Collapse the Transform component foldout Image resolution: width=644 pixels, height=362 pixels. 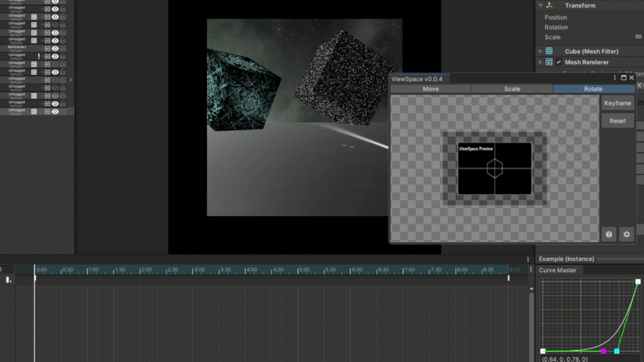(x=540, y=5)
